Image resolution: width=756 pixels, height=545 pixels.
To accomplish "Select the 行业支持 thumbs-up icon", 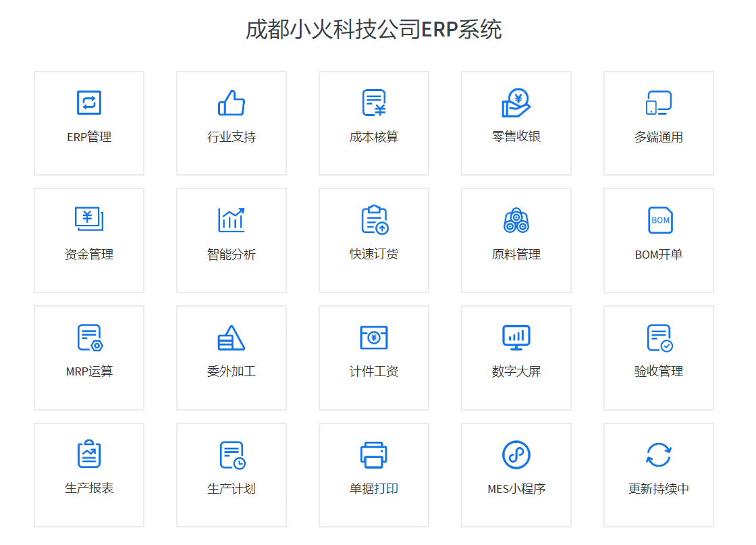I will click(x=232, y=103).
